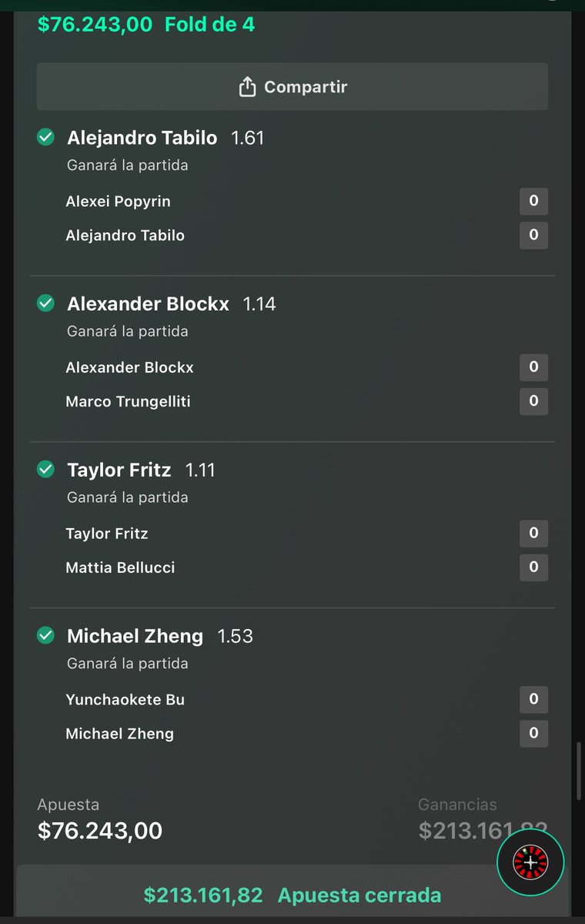The height and width of the screenshot is (924, 585).
Task: Tap the share icon beside Compartir
Action: 247,87
